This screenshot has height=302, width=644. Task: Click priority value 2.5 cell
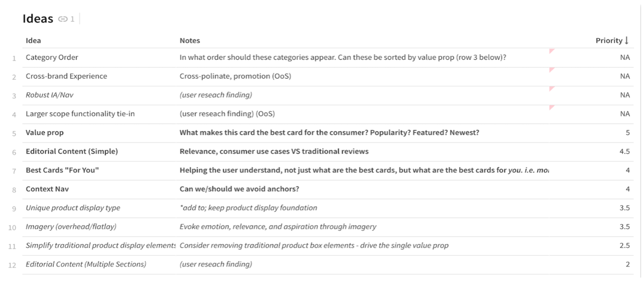pos(624,246)
